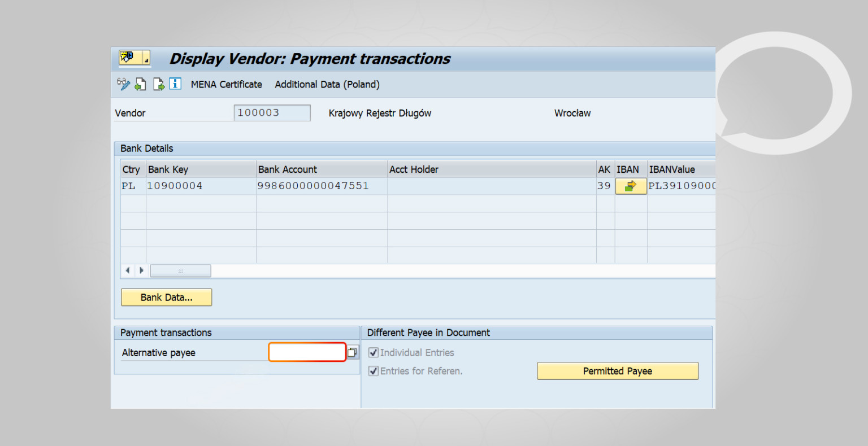The width and height of the screenshot is (868, 446).
Task: Open the Permitted Payee dialog
Action: [x=617, y=371]
